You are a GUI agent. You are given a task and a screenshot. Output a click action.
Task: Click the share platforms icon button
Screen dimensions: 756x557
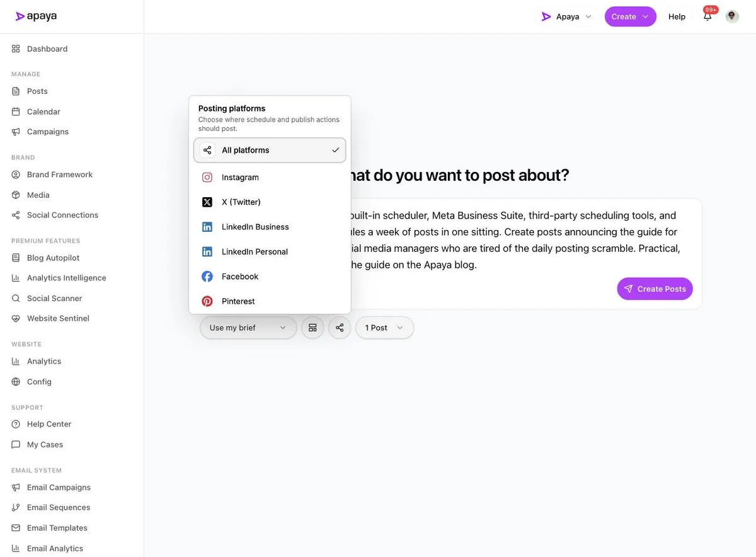pyautogui.click(x=340, y=328)
